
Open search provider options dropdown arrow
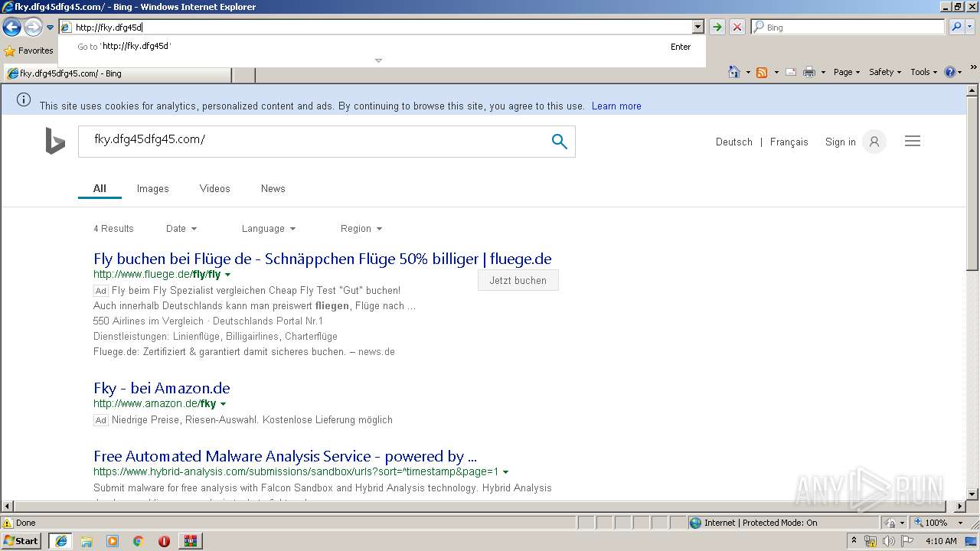point(972,27)
